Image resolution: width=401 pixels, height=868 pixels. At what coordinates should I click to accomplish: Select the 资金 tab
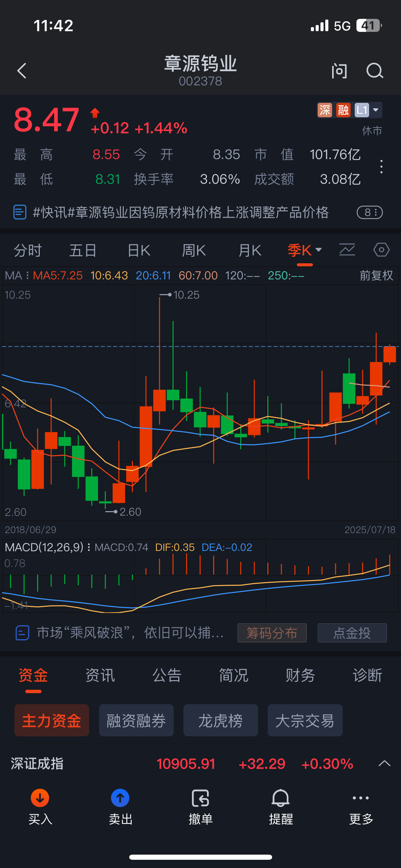click(33, 675)
